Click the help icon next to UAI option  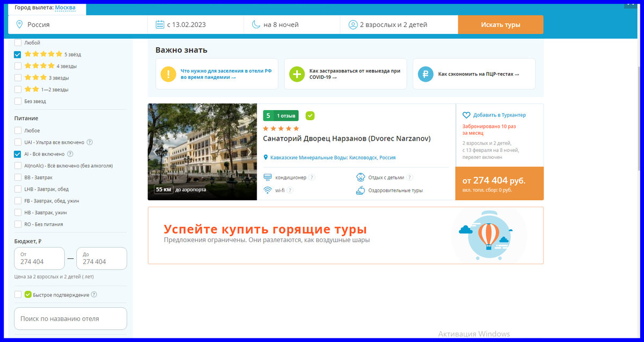[x=90, y=142]
